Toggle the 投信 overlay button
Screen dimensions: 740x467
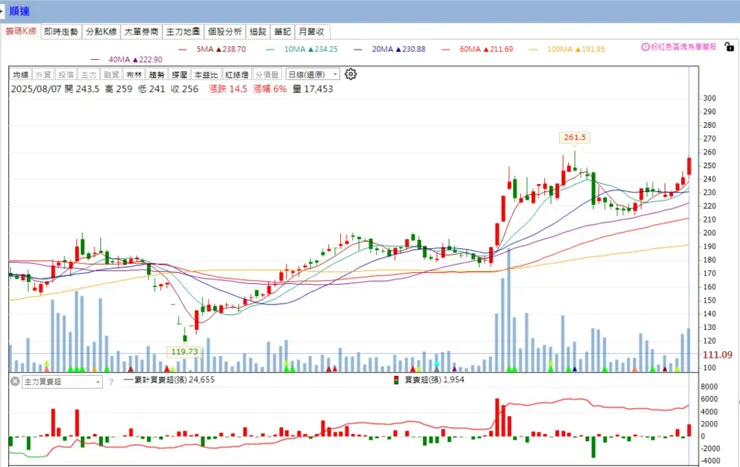point(66,75)
